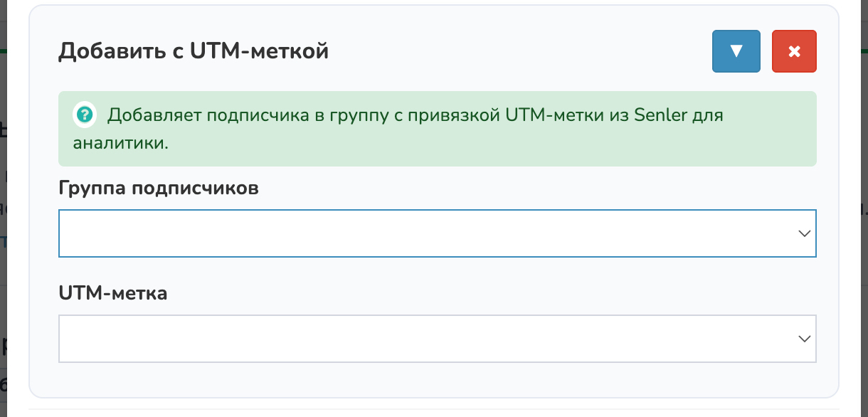Click the white triangle glyph inside the blue button
This screenshot has width=868, height=417.
click(736, 51)
